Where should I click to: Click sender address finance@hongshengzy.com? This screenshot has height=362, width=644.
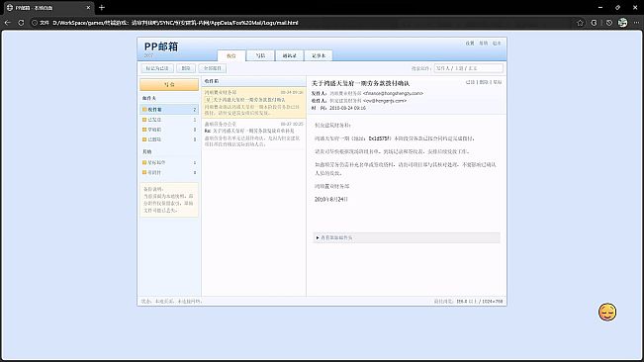click(x=393, y=93)
